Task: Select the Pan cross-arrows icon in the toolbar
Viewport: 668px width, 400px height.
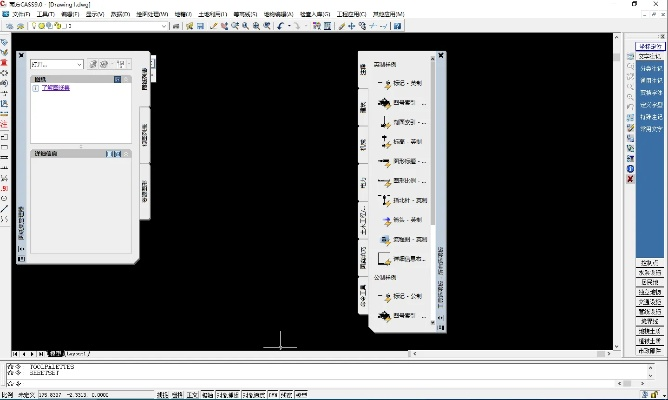Action: (351, 25)
